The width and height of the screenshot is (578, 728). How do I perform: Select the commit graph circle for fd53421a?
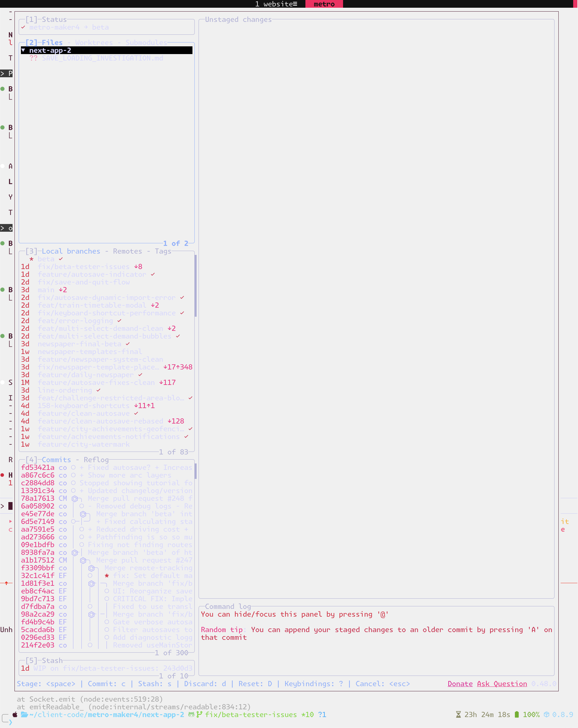click(73, 468)
